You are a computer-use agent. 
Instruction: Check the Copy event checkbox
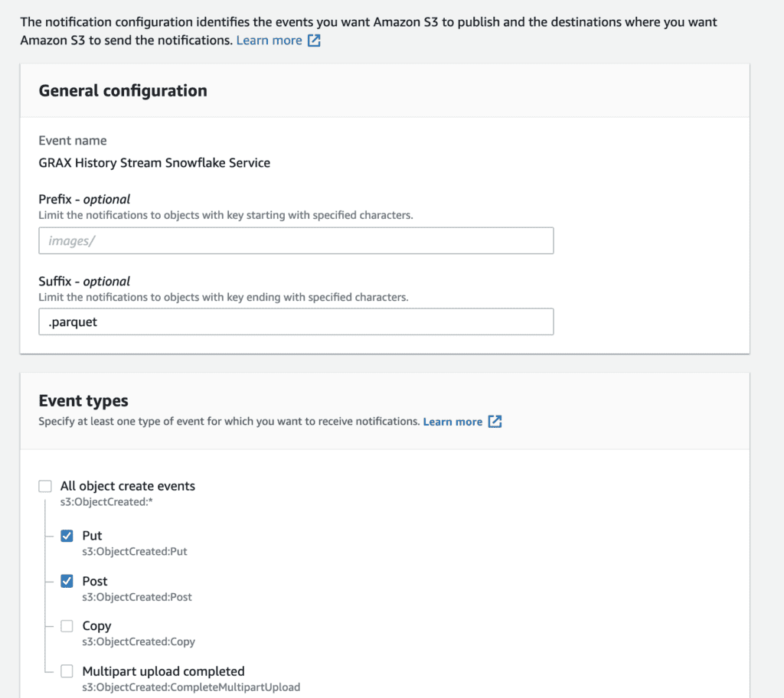(67, 626)
